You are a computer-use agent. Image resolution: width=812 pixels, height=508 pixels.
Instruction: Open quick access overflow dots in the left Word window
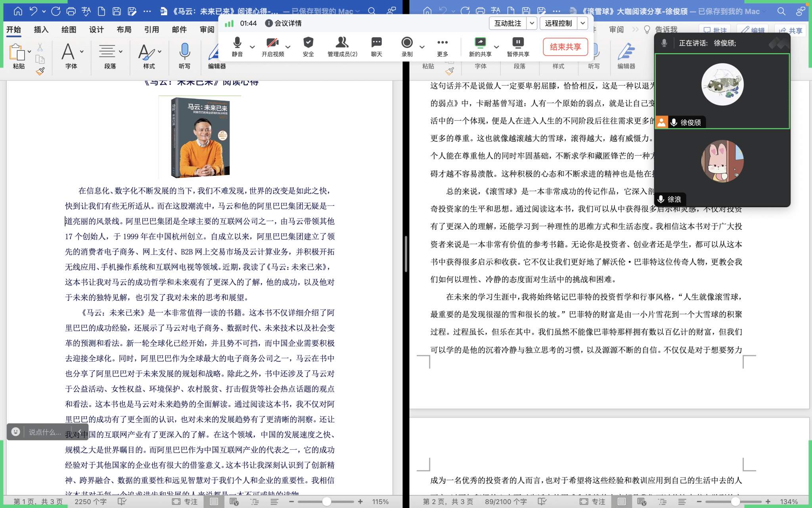[x=147, y=11]
